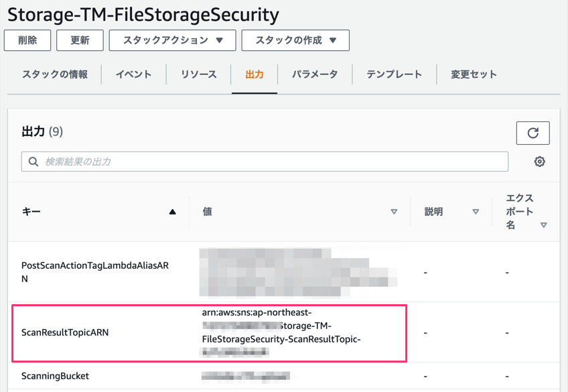The image size is (568, 392).
Task: Click the filter icon under エクスポート名
Action: pyautogui.click(x=544, y=225)
